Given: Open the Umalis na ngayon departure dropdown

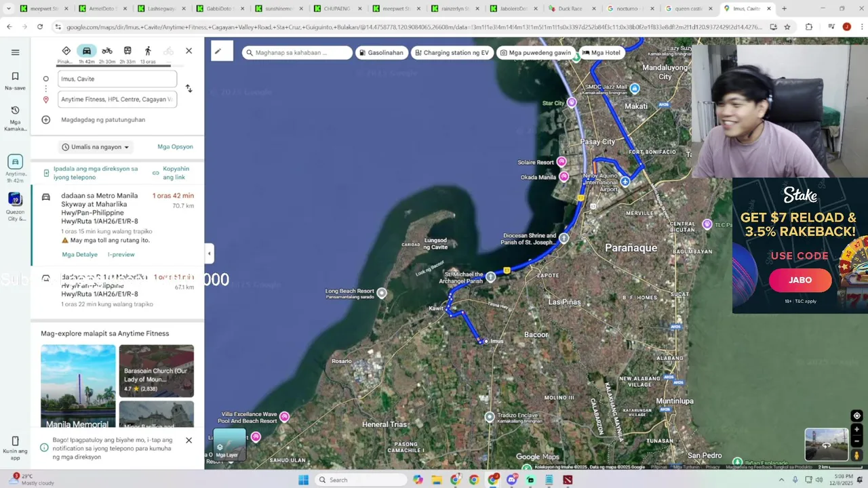Looking at the screenshot, I should (x=95, y=146).
